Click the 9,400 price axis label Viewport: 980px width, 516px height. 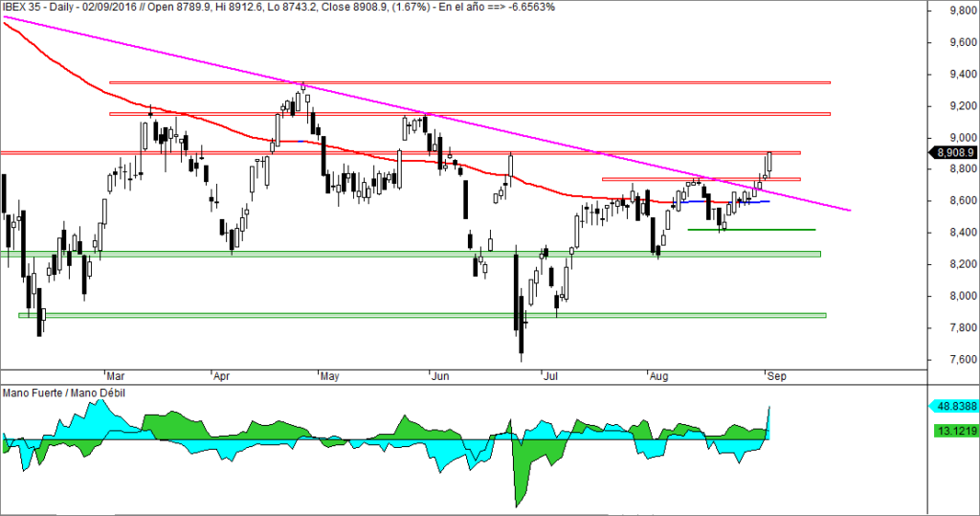[x=963, y=75]
